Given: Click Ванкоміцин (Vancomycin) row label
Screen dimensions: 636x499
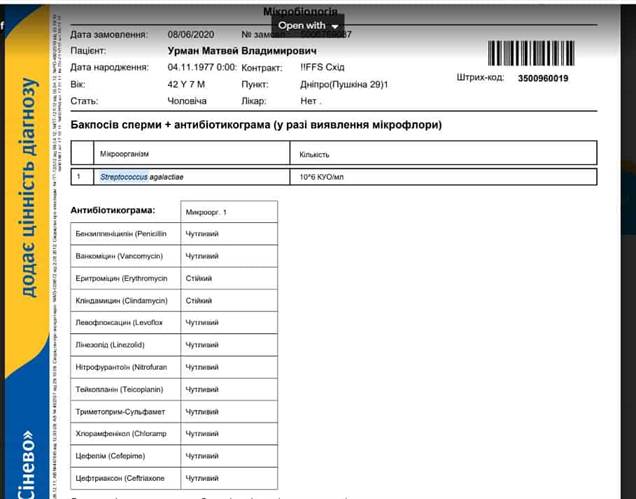Looking at the screenshot, I should pos(119,256).
